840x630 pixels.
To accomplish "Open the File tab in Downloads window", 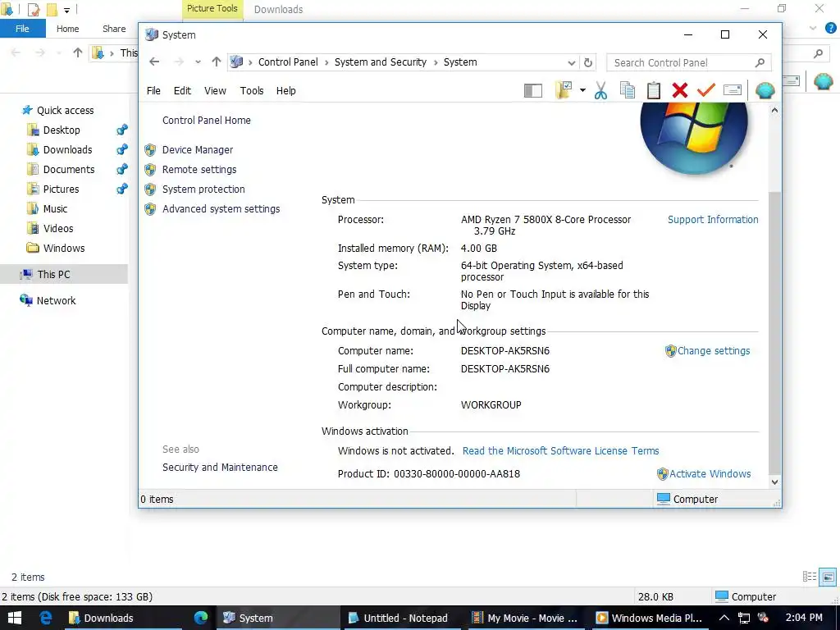I will coord(22,29).
